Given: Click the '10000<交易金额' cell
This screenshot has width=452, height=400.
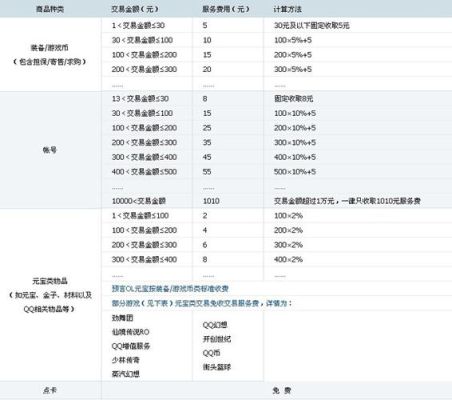Looking at the screenshot, I should (139, 201).
